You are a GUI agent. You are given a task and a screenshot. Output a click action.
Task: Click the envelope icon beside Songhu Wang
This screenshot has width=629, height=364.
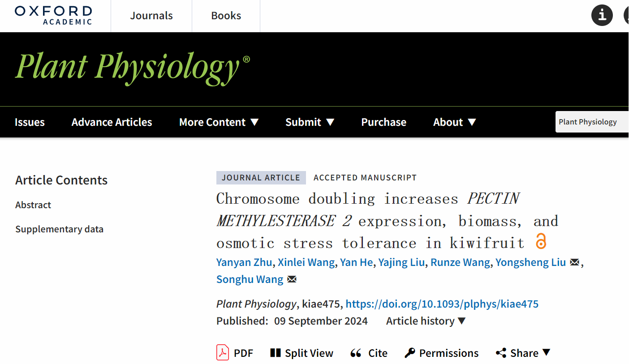[x=292, y=279]
